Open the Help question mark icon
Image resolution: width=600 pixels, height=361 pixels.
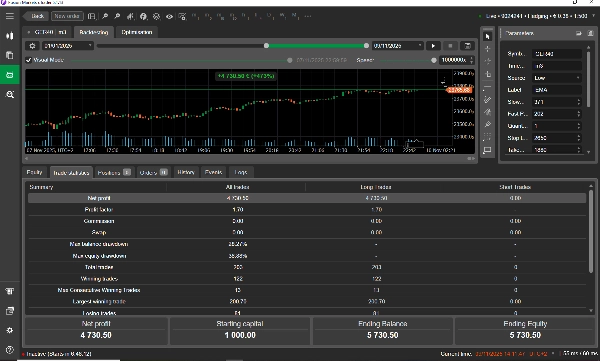(x=10, y=350)
